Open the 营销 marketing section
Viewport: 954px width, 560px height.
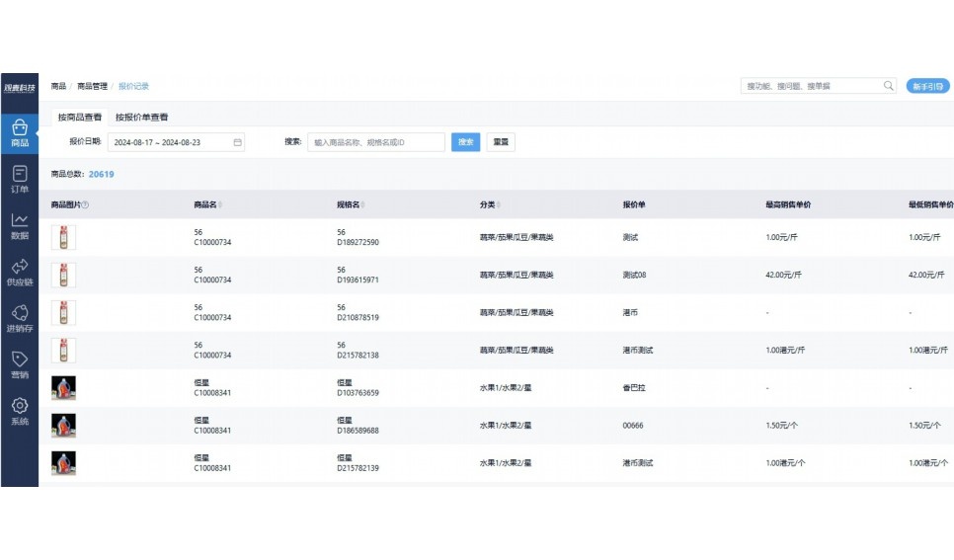click(x=19, y=365)
